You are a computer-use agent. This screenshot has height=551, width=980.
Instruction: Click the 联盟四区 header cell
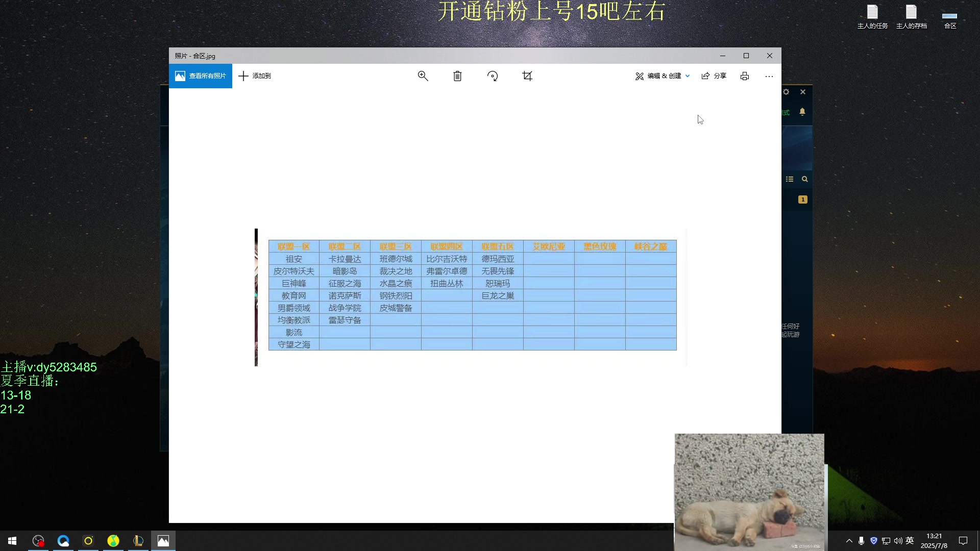pos(447,246)
